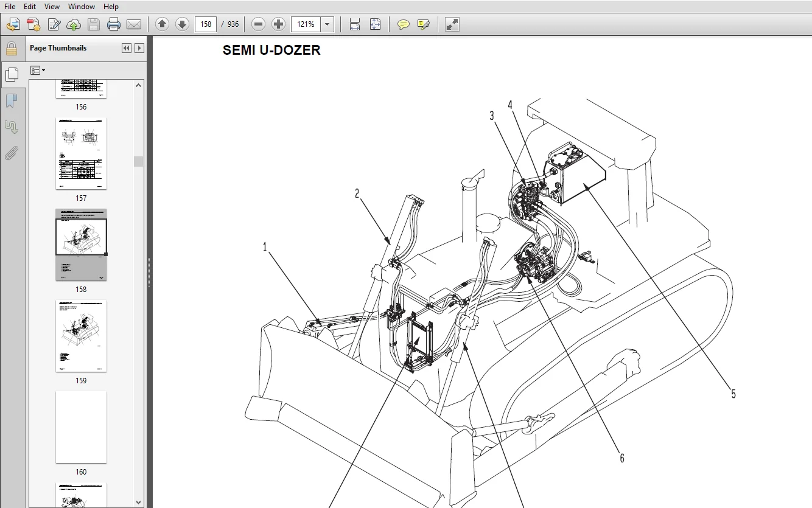Select page 157 thumbnail
The width and height of the screenshot is (812, 508).
[x=81, y=153]
